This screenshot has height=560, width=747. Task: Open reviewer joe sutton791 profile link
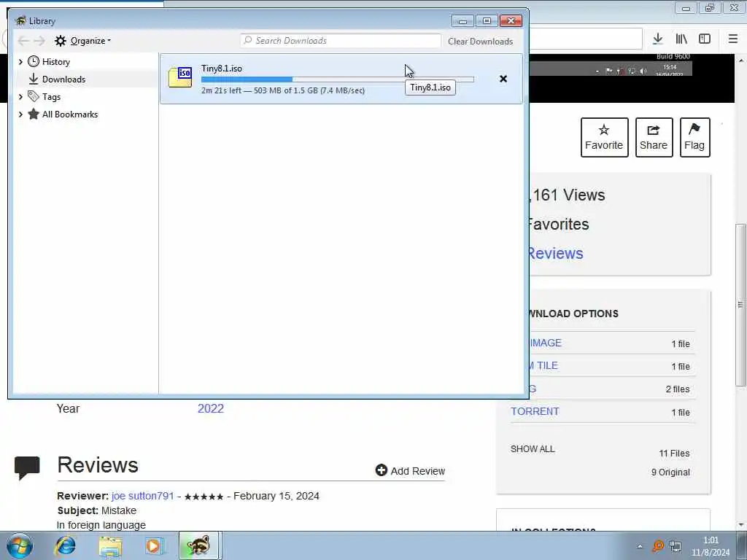point(142,496)
